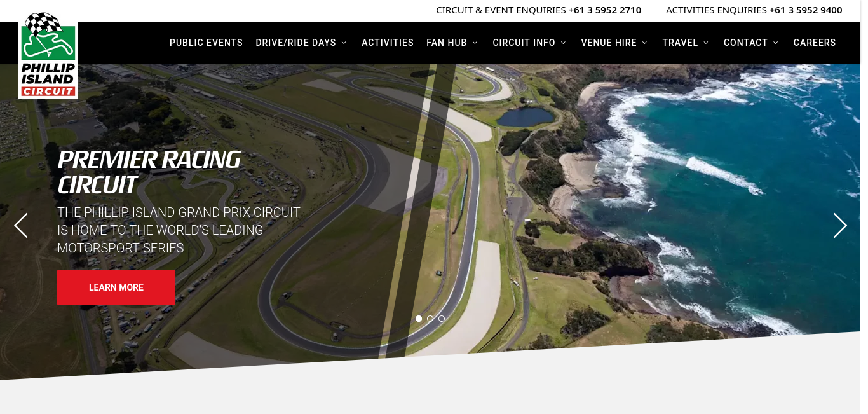Click the Circuit & Event Enquiries label
The width and height of the screenshot is (868, 414).
point(501,10)
